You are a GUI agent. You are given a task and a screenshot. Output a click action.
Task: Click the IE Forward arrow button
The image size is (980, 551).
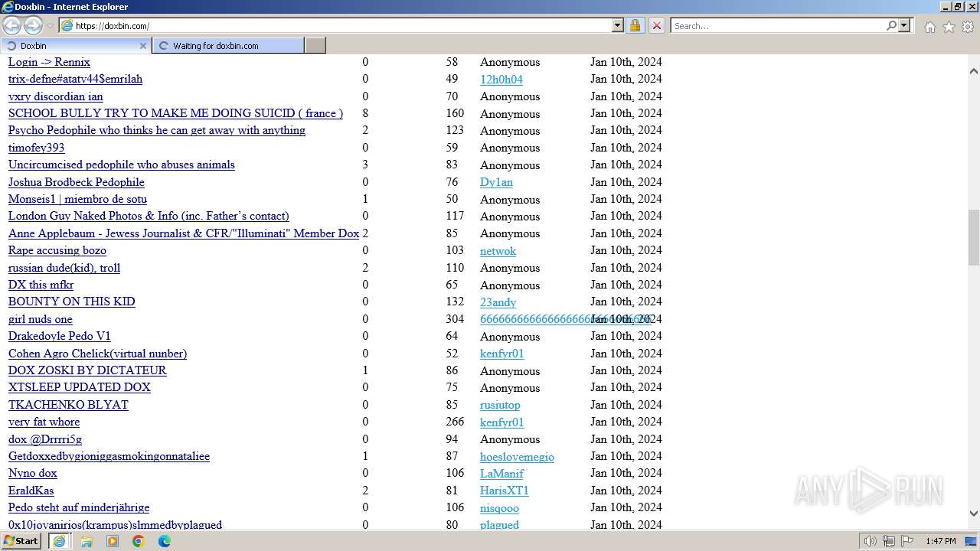pos(33,26)
